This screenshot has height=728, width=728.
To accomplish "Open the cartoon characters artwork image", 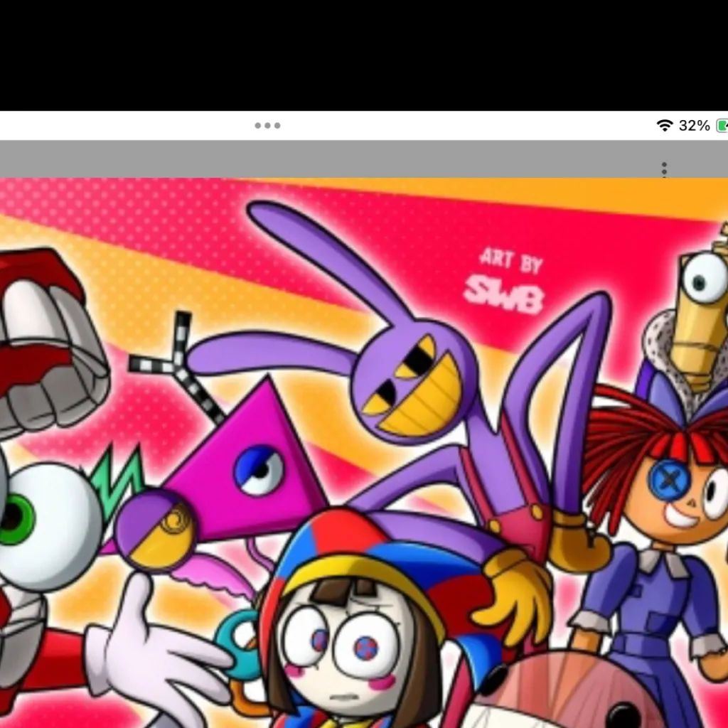I will click(364, 453).
